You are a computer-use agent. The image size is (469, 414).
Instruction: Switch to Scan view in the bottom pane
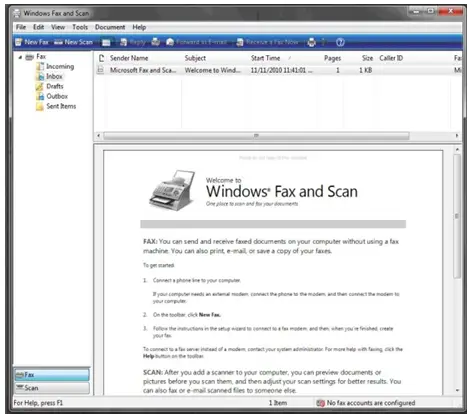pos(52,388)
